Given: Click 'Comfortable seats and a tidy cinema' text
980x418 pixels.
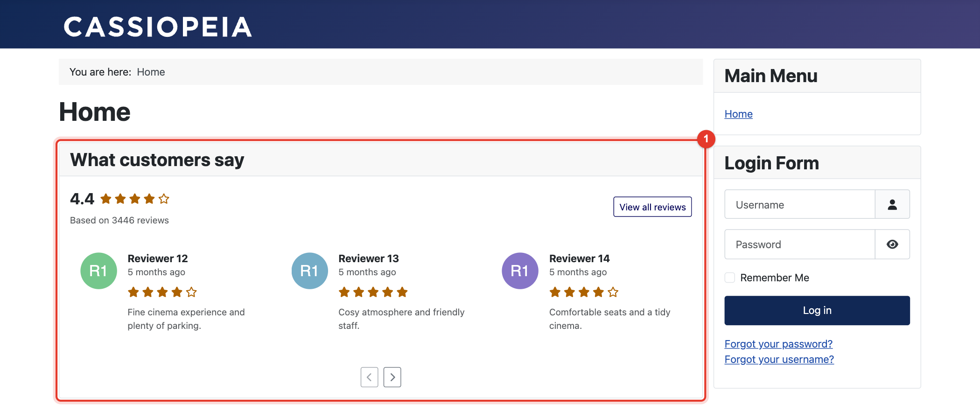Looking at the screenshot, I should (x=610, y=319).
